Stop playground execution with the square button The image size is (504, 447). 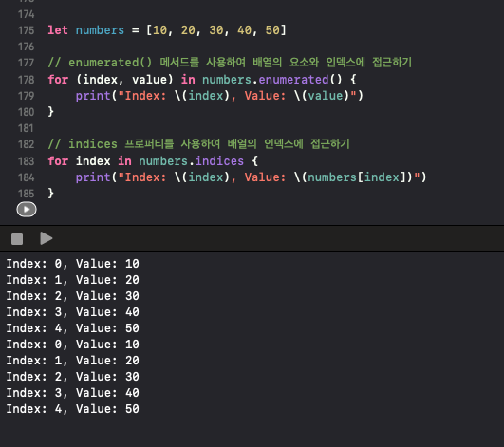click(17, 239)
